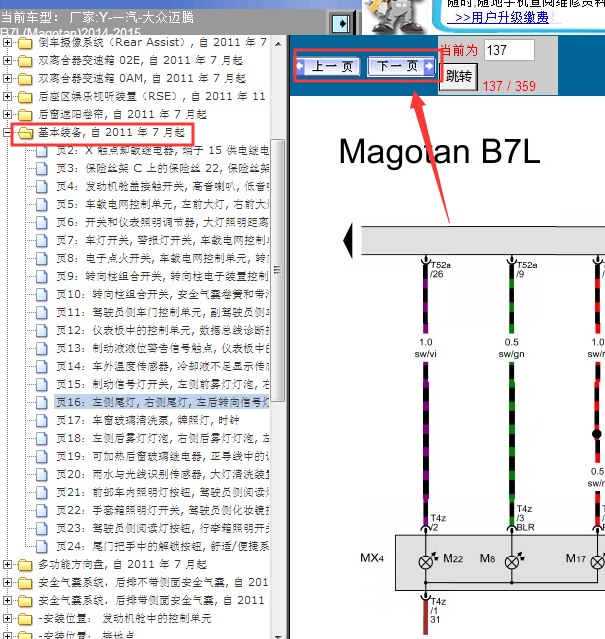The height and width of the screenshot is (639, 605).
Task: Click folder icon of 后窗遮阳卷帘
Action: 25,115
